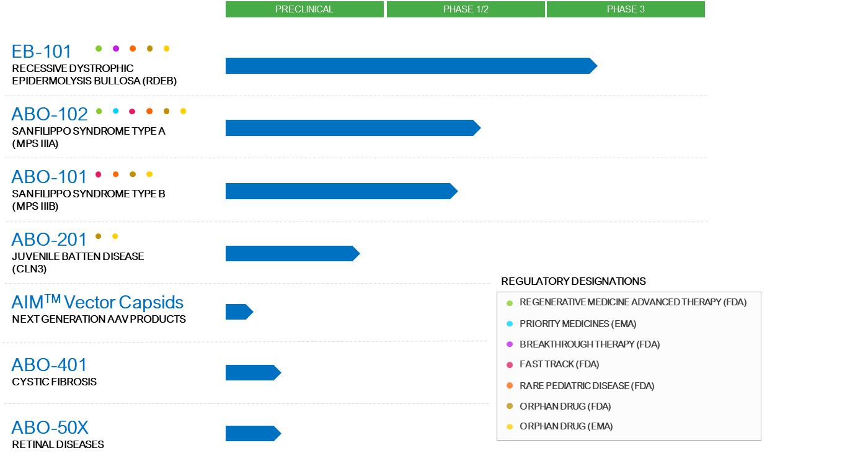Click the AIM Vector Capsids title
Image resolution: width=868 pixels, height=471 pixels.
pyautogui.click(x=97, y=302)
